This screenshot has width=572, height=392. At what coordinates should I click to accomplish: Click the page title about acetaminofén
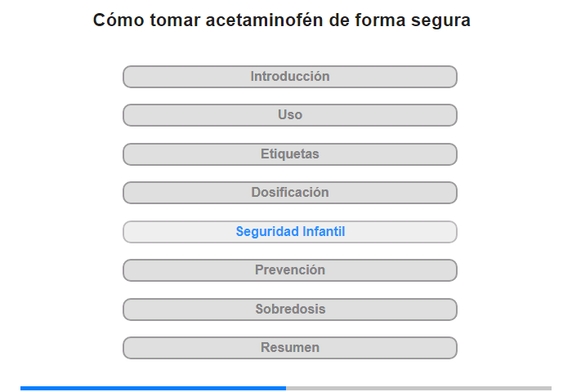[282, 20]
